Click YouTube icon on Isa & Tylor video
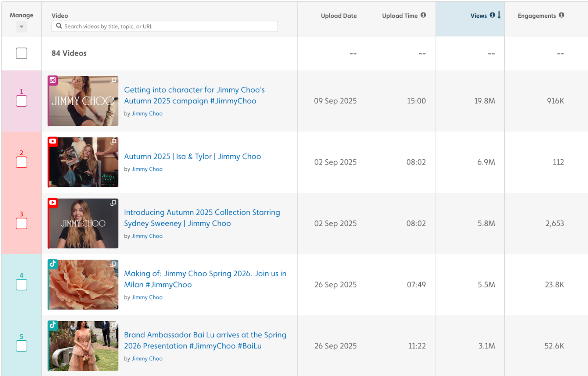 53,141
